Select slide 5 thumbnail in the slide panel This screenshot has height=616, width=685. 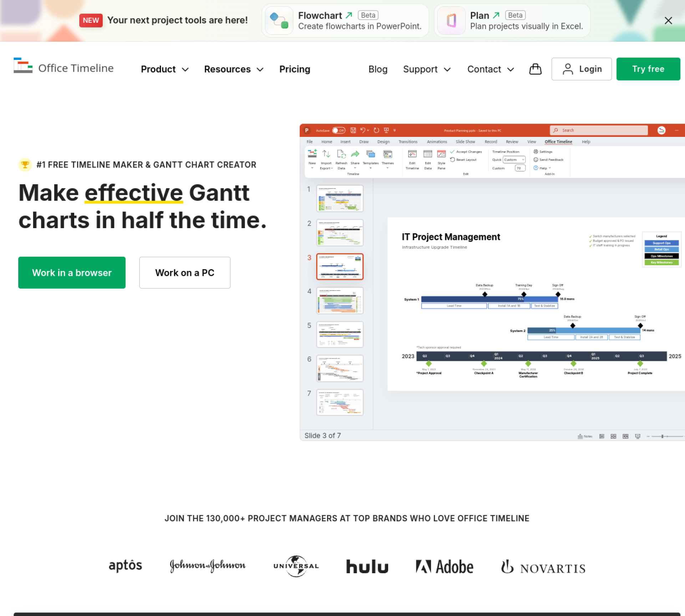tap(340, 334)
